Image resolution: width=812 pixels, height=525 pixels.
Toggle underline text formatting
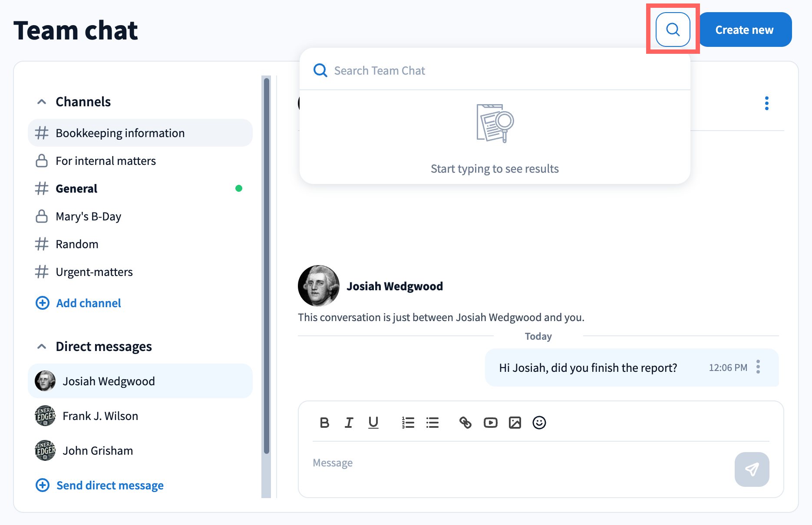pos(373,423)
